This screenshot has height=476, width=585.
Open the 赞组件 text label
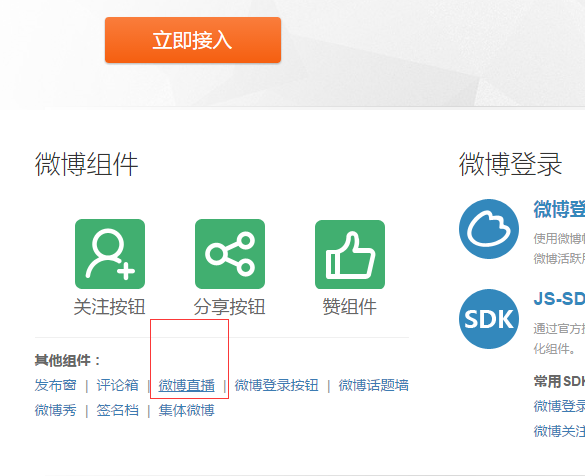click(x=350, y=307)
